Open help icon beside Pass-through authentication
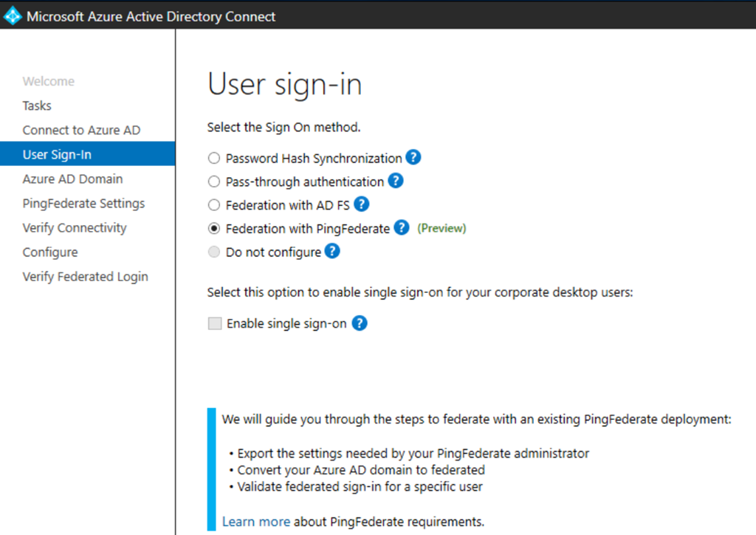756x535 pixels. click(x=396, y=181)
